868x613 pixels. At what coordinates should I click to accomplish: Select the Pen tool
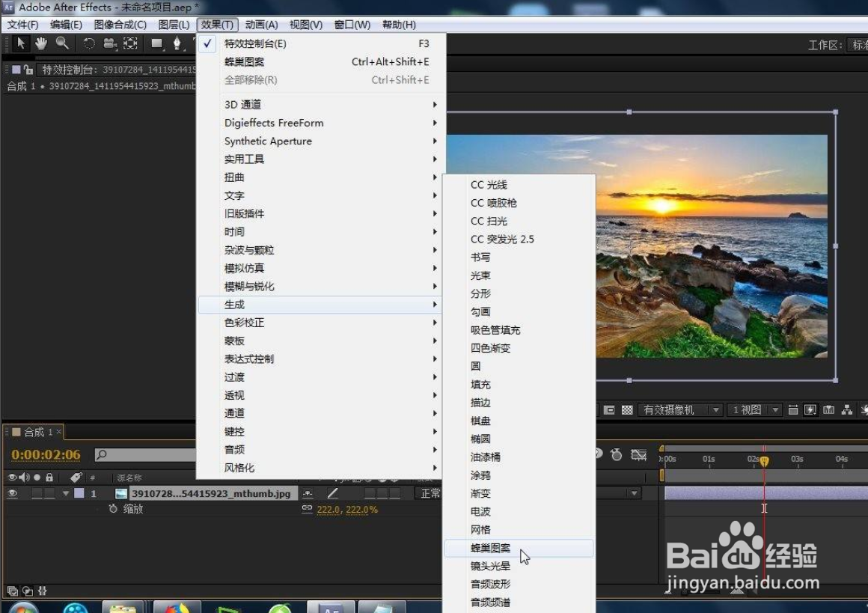pos(177,43)
